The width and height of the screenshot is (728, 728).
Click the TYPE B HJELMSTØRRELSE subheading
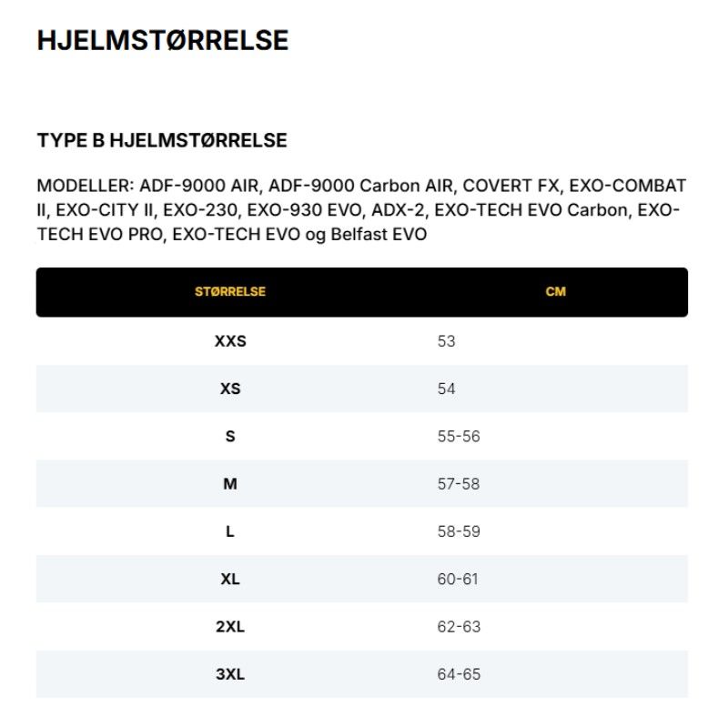coord(162,140)
